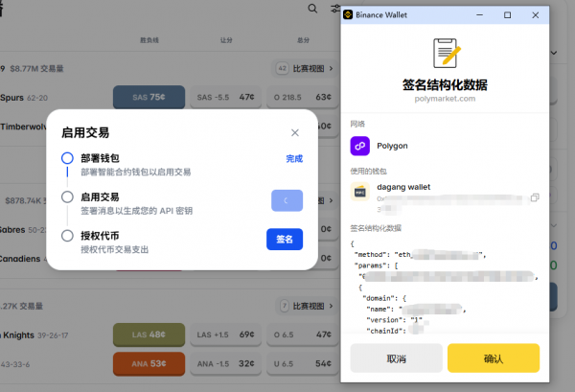Select the 部署钱包 step circle
The width and height of the screenshot is (575, 392).
pos(67,158)
